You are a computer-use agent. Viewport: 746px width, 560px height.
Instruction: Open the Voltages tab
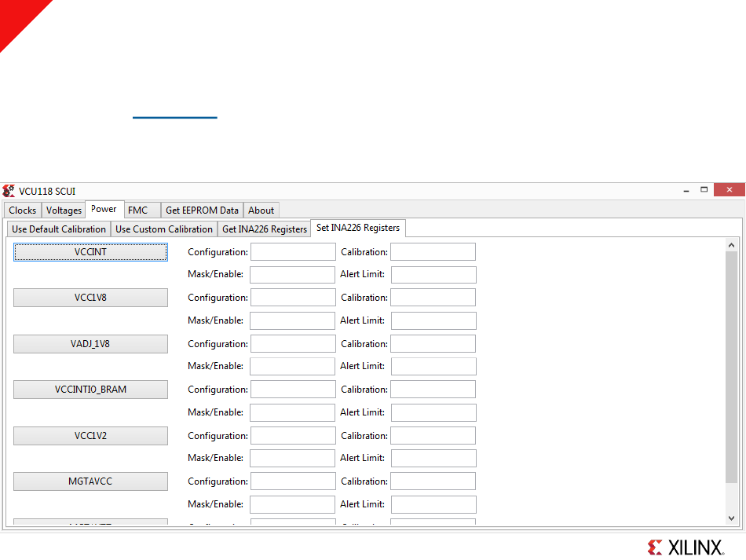coord(64,210)
